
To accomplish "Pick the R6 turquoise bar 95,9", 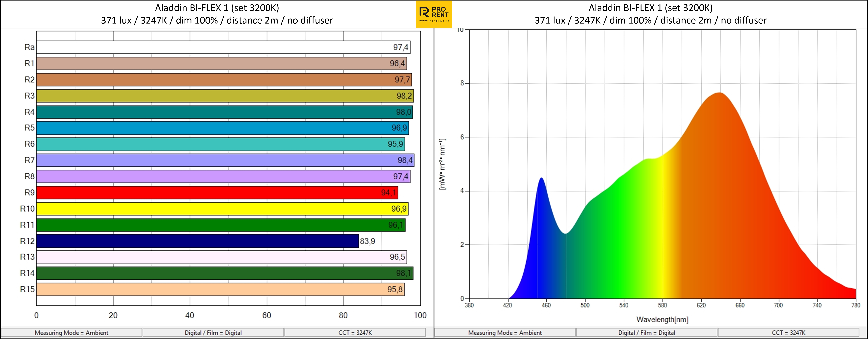I will pos(221,144).
